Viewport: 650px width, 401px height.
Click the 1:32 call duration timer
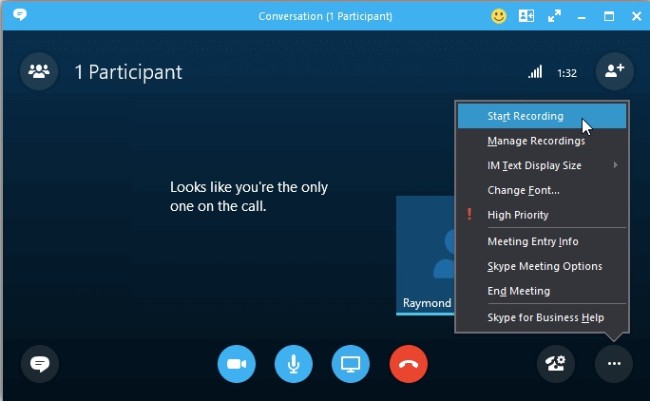[x=567, y=73]
